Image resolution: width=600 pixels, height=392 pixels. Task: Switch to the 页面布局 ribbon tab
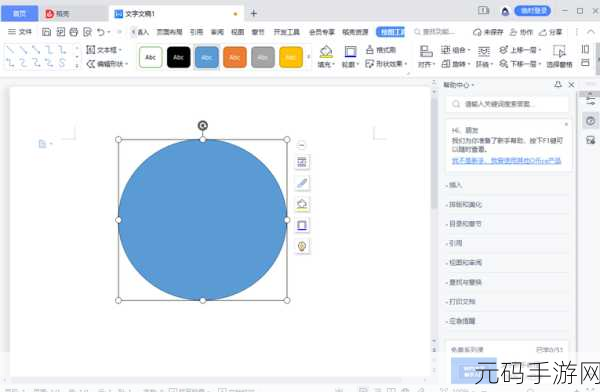pyautogui.click(x=170, y=32)
